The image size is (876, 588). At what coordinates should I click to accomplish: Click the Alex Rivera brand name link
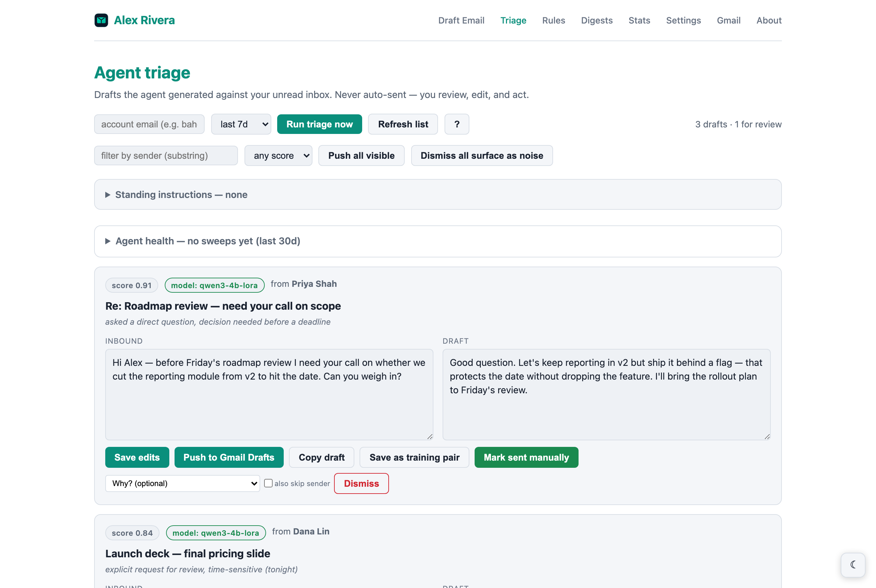point(144,20)
